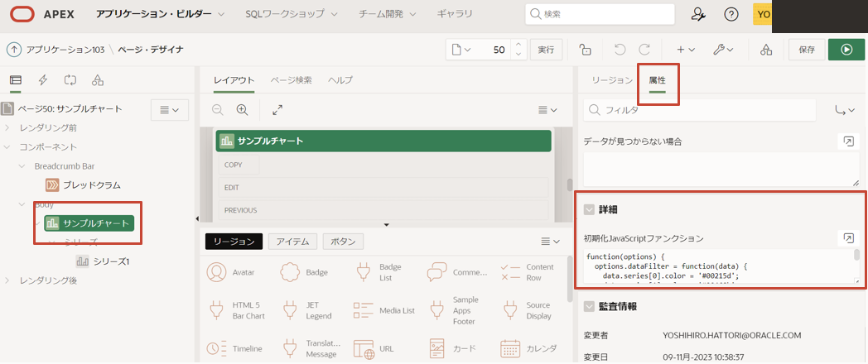Select the Timeline region in gallery
868x364 pixels.
coord(234,348)
